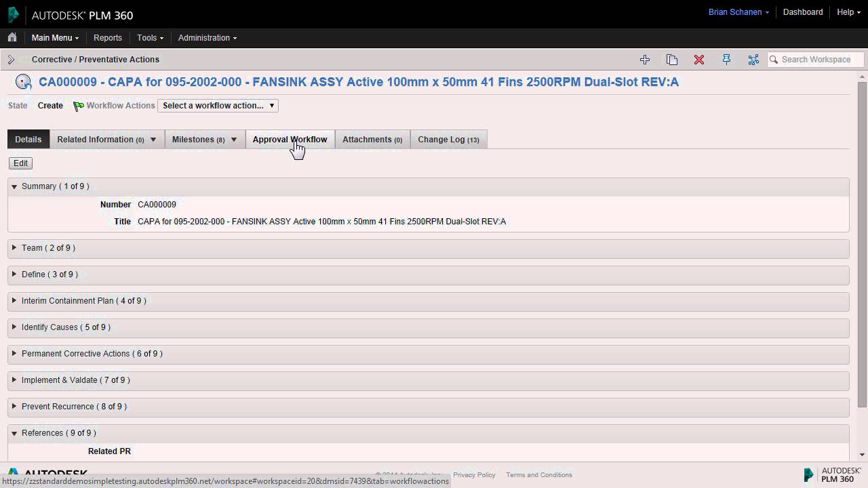Click the dropdown arrow next to Milestones
868x488 pixels.
click(234, 140)
